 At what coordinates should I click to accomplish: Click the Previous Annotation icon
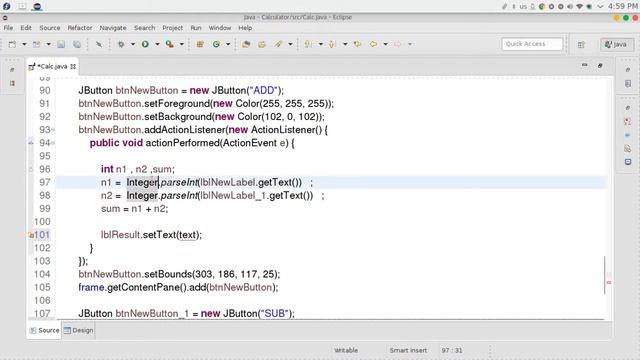333,44
